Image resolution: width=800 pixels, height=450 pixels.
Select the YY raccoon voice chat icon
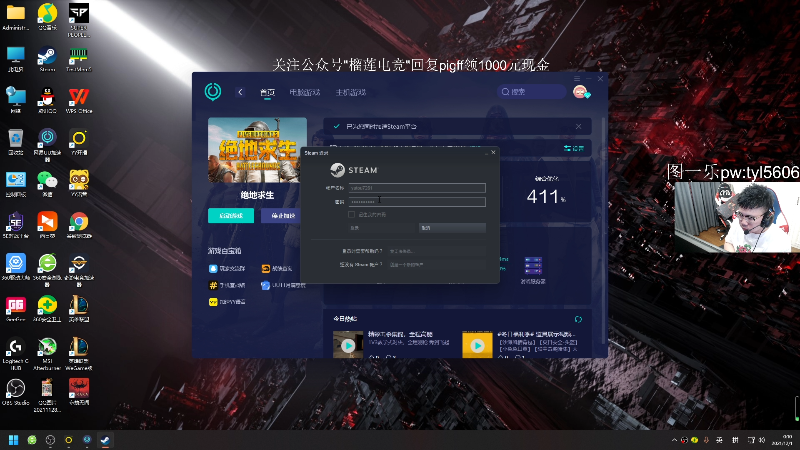click(79, 184)
